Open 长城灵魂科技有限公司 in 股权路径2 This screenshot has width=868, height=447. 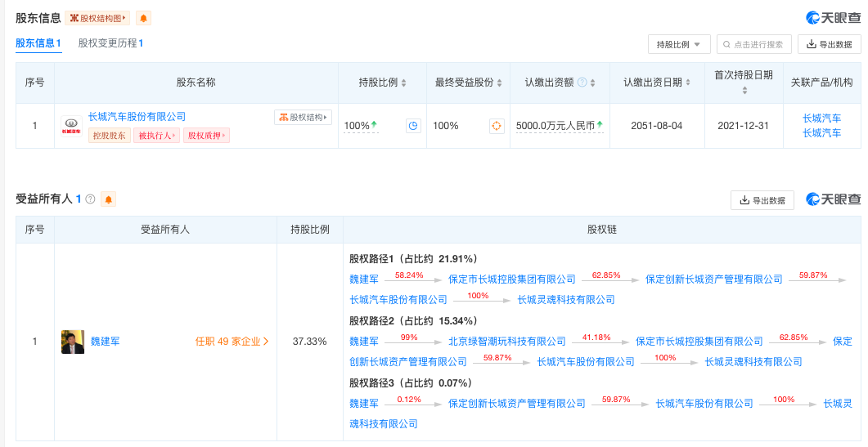[x=753, y=362]
